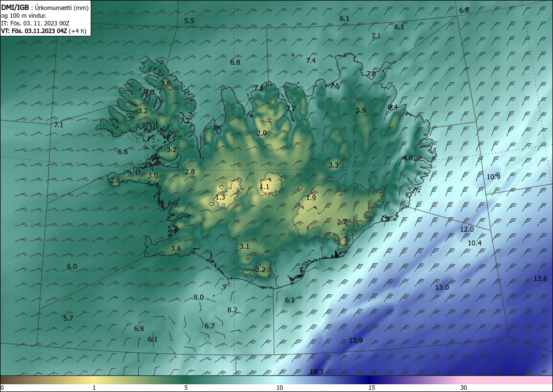
Task: Click the 7.5 value on the northeast coast
Action: pyautogui.click(x=335, y=86)
